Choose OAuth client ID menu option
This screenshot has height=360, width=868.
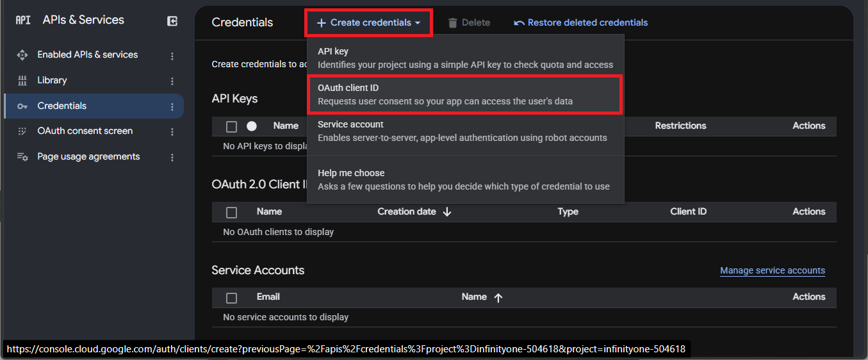(x=464, y=95)
